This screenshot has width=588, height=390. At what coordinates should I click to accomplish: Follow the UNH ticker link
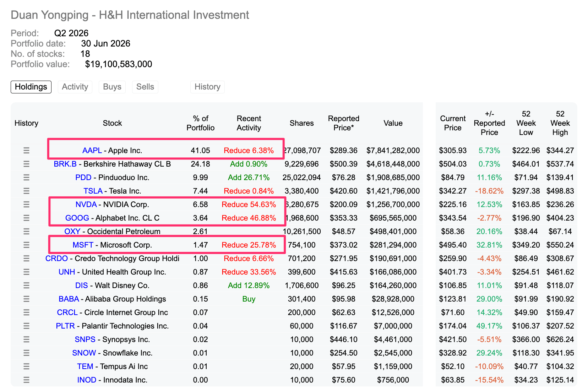(67, 272)
